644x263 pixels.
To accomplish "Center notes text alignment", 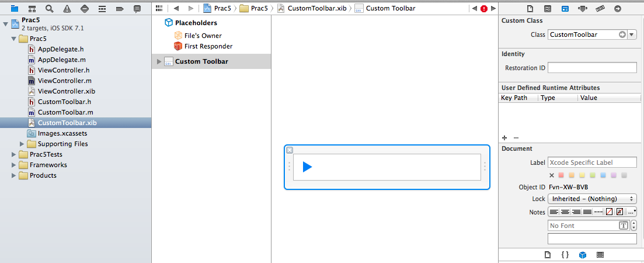I will coord(565,212).
